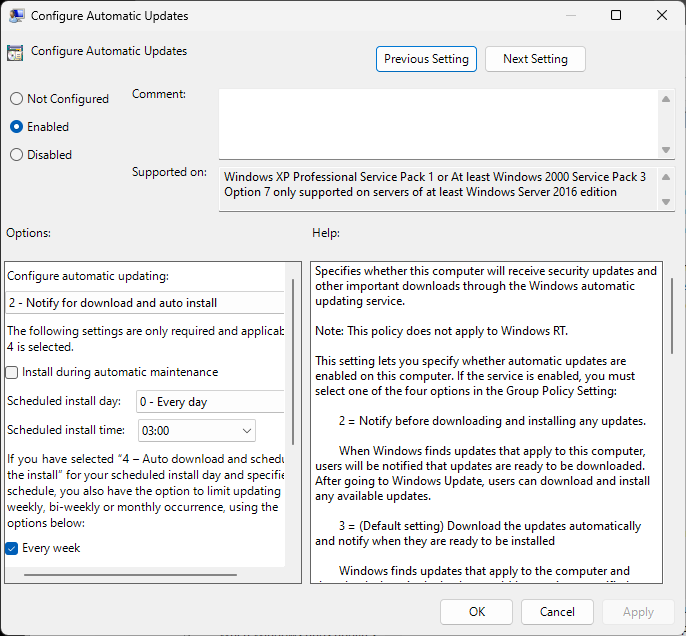
Task: Click the Comment box scroll down arrow
Action: (x=666, y=149)
